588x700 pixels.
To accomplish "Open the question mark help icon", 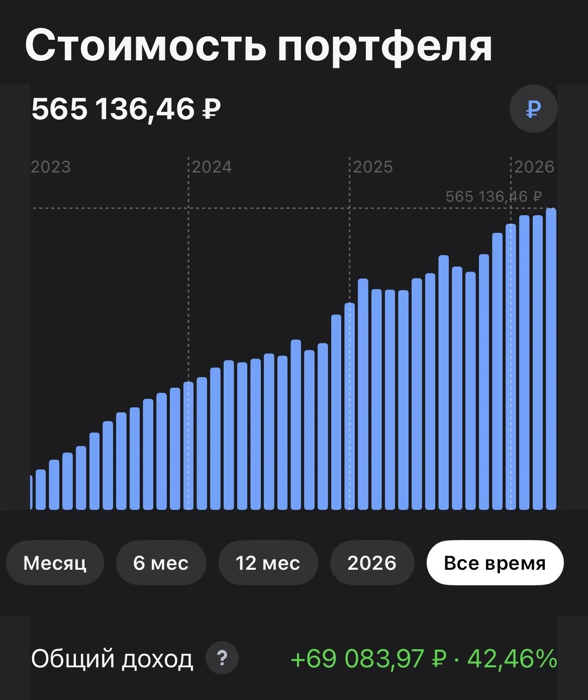I will click(222, 658).
